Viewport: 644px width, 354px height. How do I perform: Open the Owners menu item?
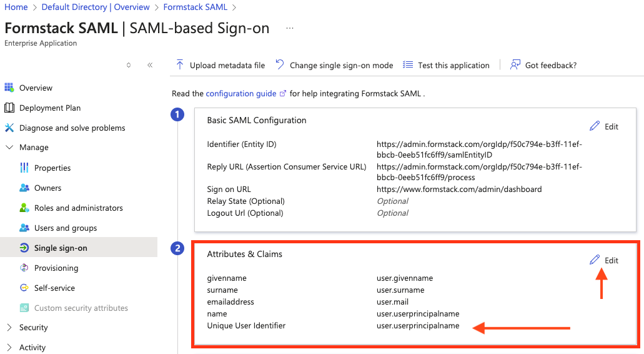tap(47, 188)
